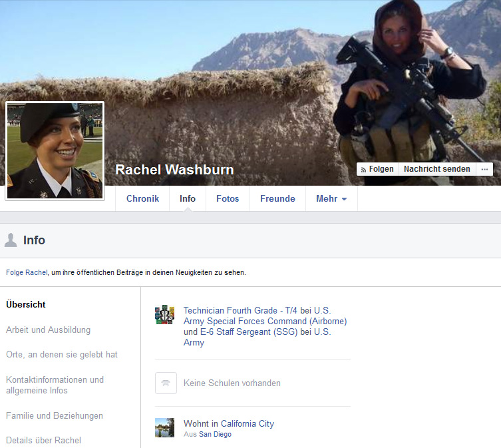The height and width of the screenshot is (448, 501).
Task: Open the California City link
Action: coord(248,423)
